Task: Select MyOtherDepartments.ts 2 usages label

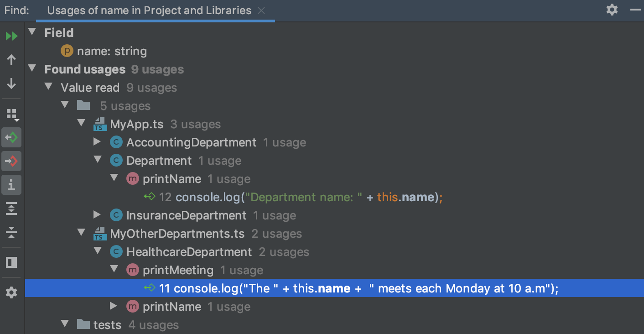Action: click(x=206, y=234)
